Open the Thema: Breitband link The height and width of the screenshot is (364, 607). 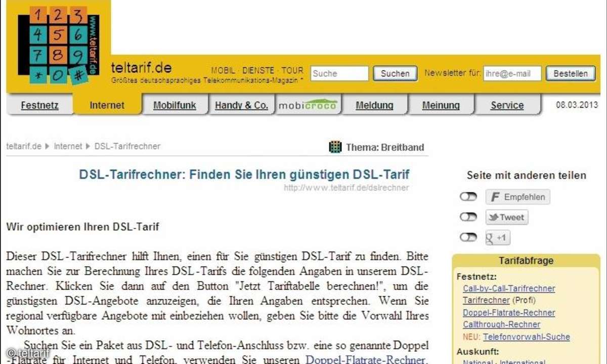[384, 148]
